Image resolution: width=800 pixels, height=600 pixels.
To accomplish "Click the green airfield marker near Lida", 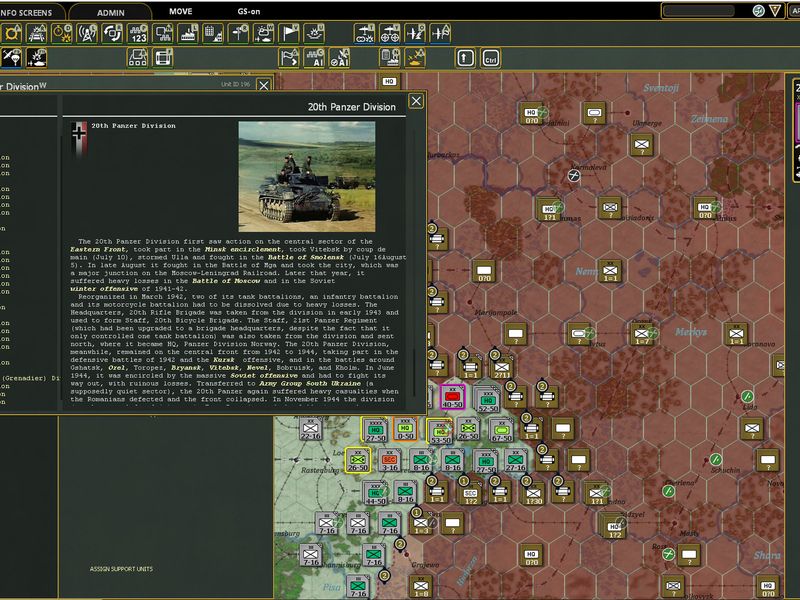I will (x=747, y=396).
